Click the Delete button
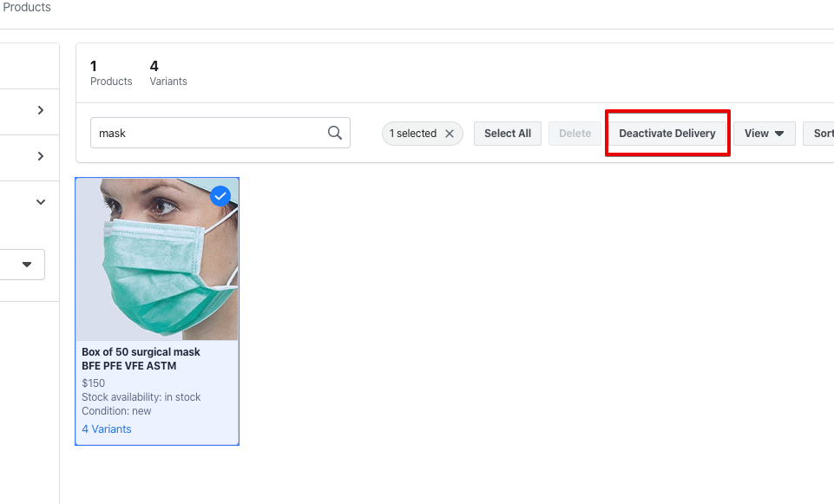 [x=575, y=134]
